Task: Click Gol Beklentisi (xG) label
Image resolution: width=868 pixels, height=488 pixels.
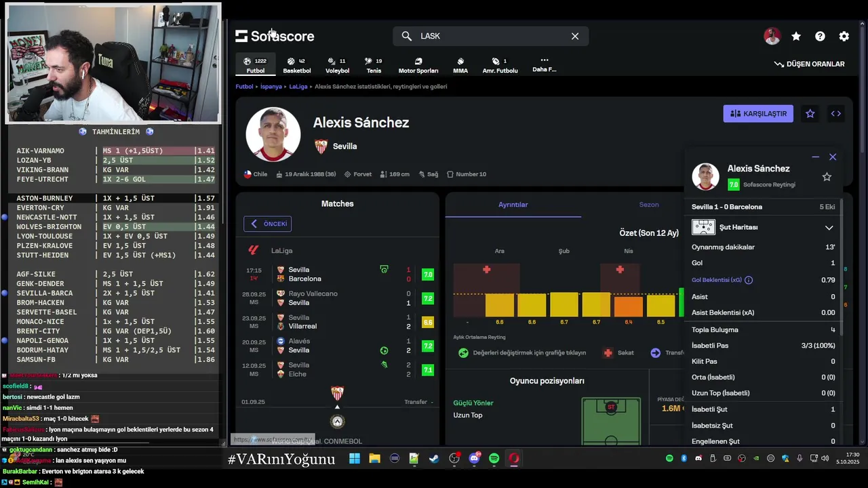Action: (x=716, y=280)
